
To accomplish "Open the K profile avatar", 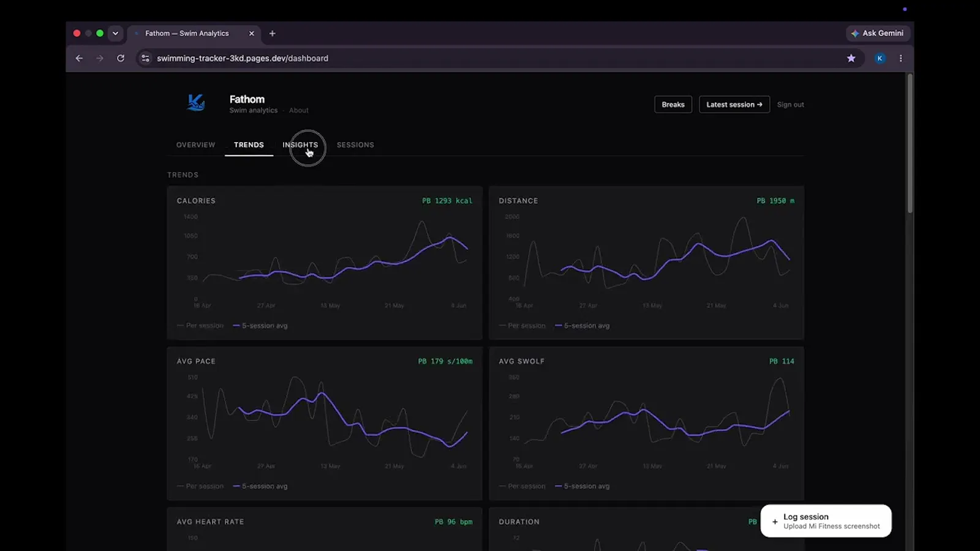I will tap(880, 58).
